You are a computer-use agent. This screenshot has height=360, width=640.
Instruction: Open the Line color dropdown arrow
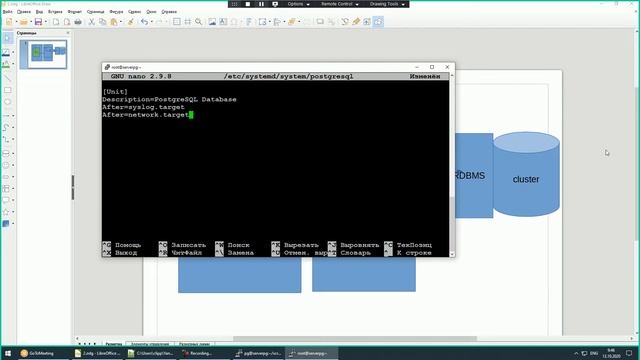13,53
